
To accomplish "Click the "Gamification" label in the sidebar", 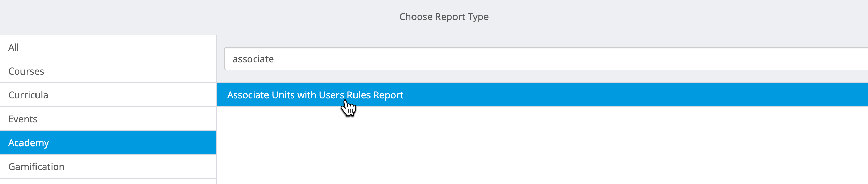I will coord(37,167).
